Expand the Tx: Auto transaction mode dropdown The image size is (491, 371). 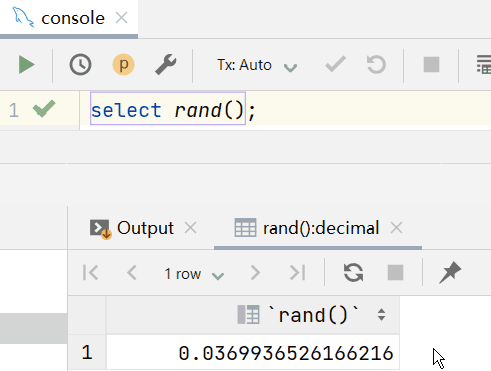pos(257,65)
